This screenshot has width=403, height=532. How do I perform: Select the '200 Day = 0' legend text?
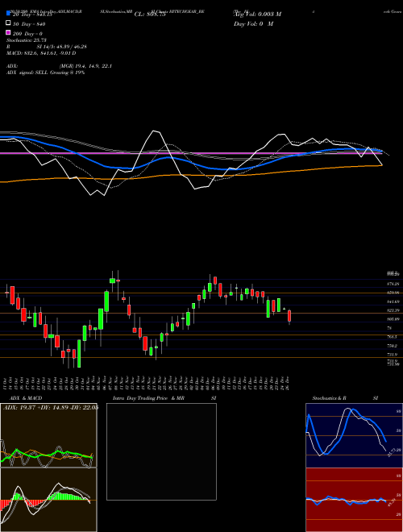coord(27,34)
